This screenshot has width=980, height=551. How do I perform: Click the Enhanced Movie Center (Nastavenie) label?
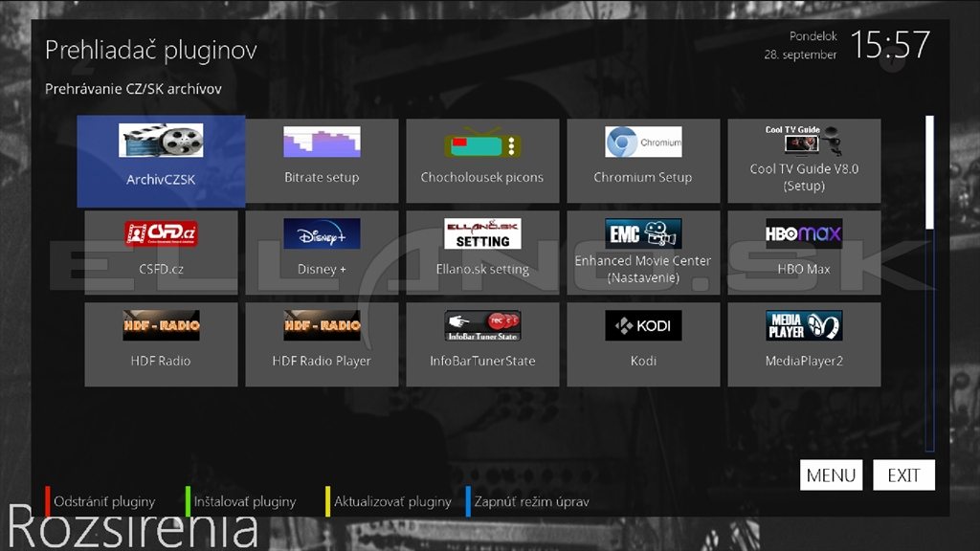coord(643,269)
